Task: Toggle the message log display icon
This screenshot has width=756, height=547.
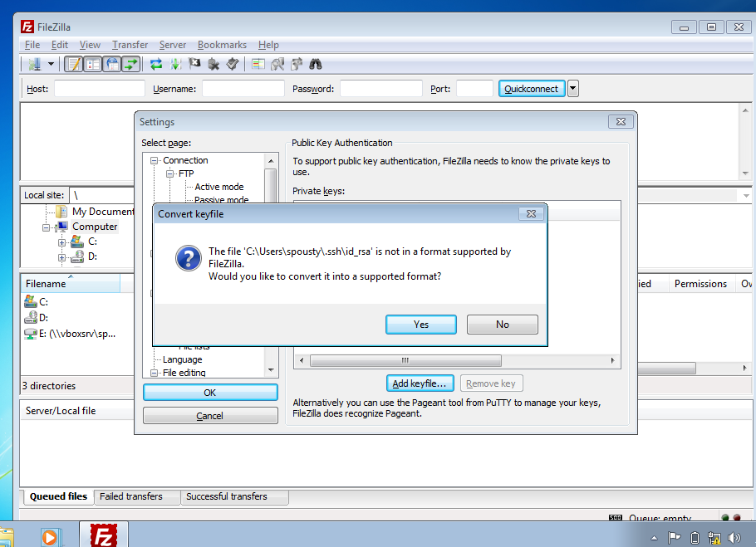Action: tap(74, 64)
